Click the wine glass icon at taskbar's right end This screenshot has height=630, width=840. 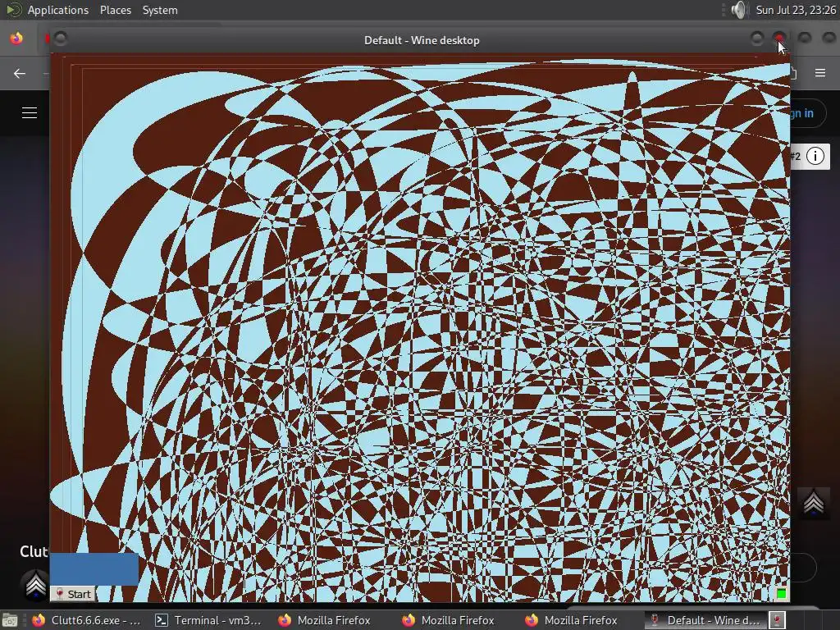(778, 620)
